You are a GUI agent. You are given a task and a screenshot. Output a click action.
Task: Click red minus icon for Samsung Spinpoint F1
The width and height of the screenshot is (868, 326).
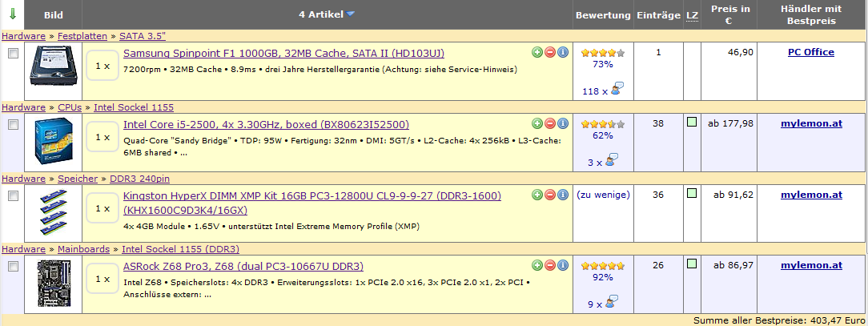point(549,53)
